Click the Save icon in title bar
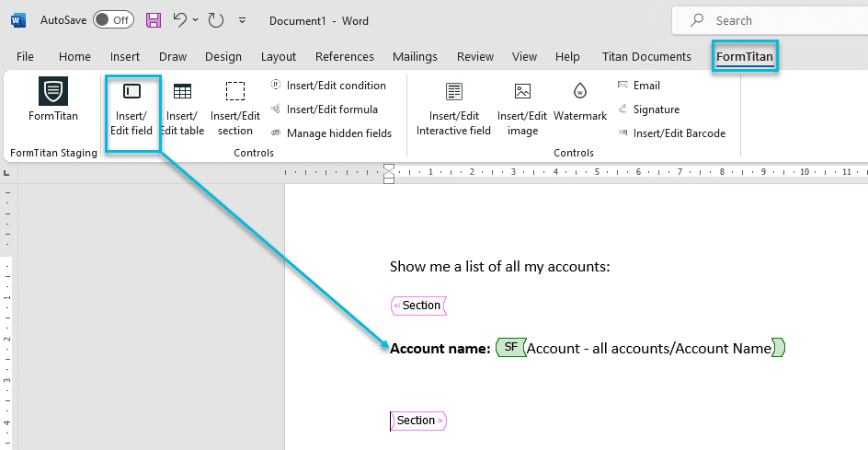 (x=154, y=20)
